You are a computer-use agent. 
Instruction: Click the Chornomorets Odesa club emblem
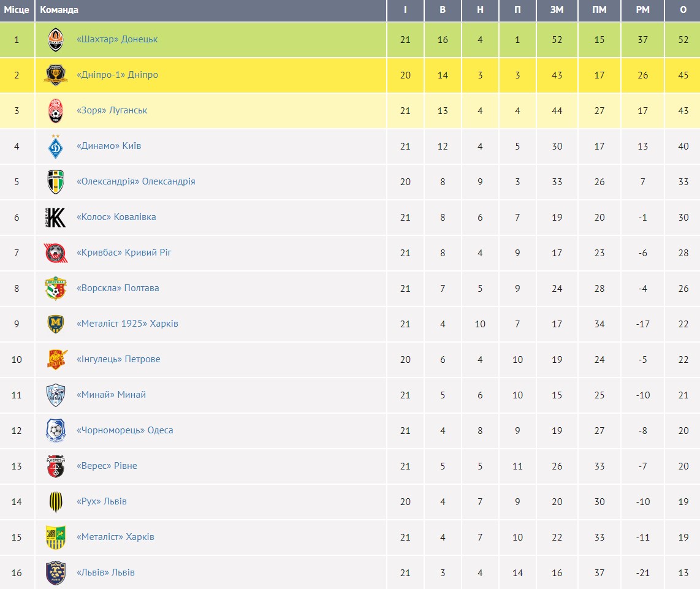coord(56,431)
